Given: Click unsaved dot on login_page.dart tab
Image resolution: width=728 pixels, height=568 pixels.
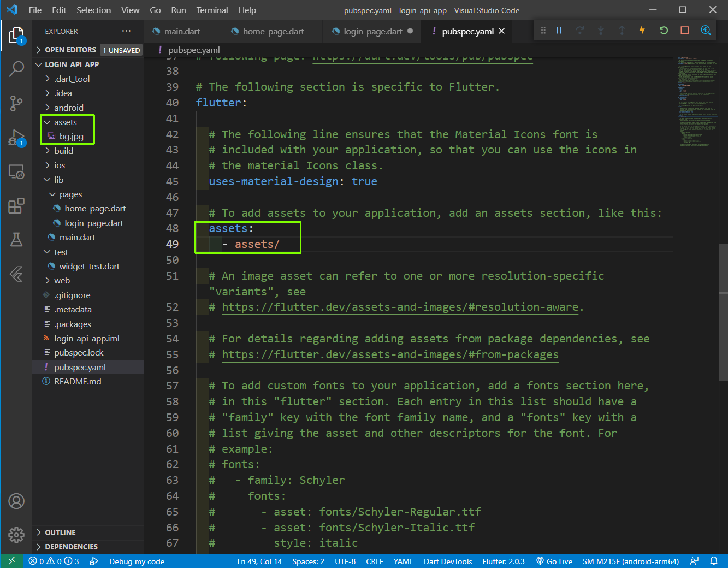Looking at the screenshot, I should click(x=410, y=31).
